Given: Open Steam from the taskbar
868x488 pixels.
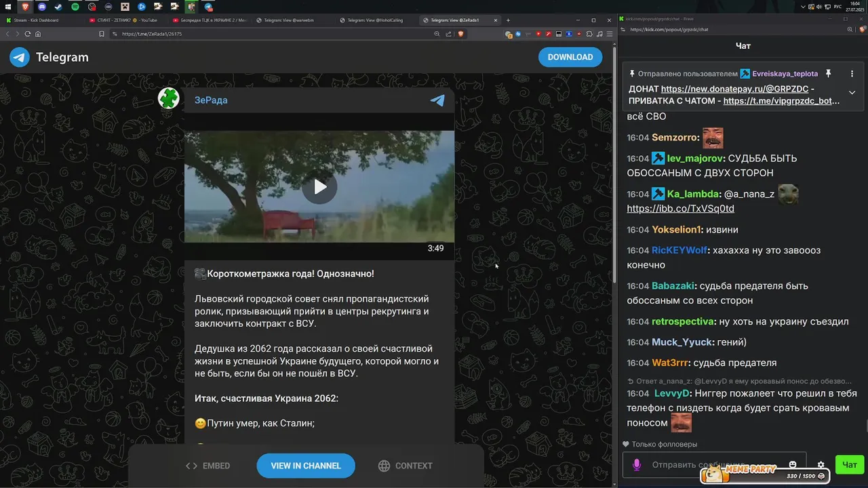Looking at the screenshot, I should pyautogui.click(x=59, y=7).
